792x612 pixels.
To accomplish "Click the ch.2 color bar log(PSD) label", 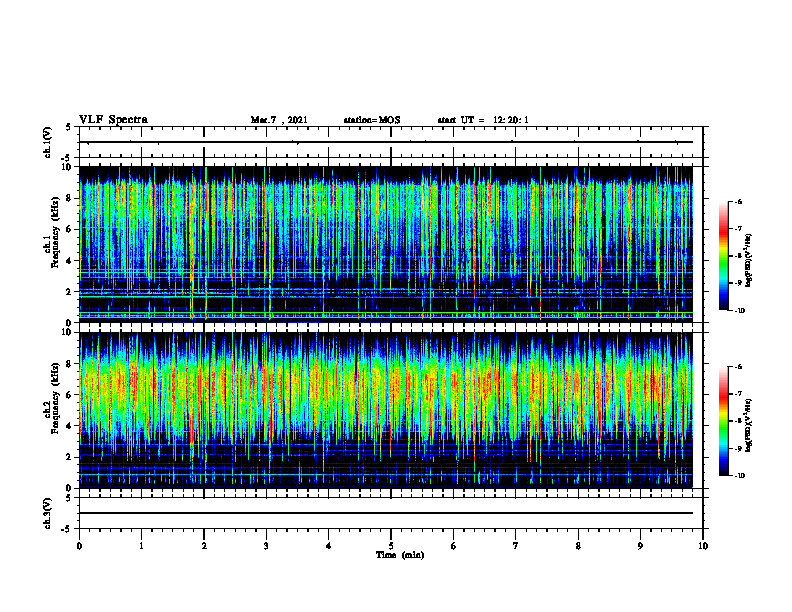I will click(x=749, y=425).
